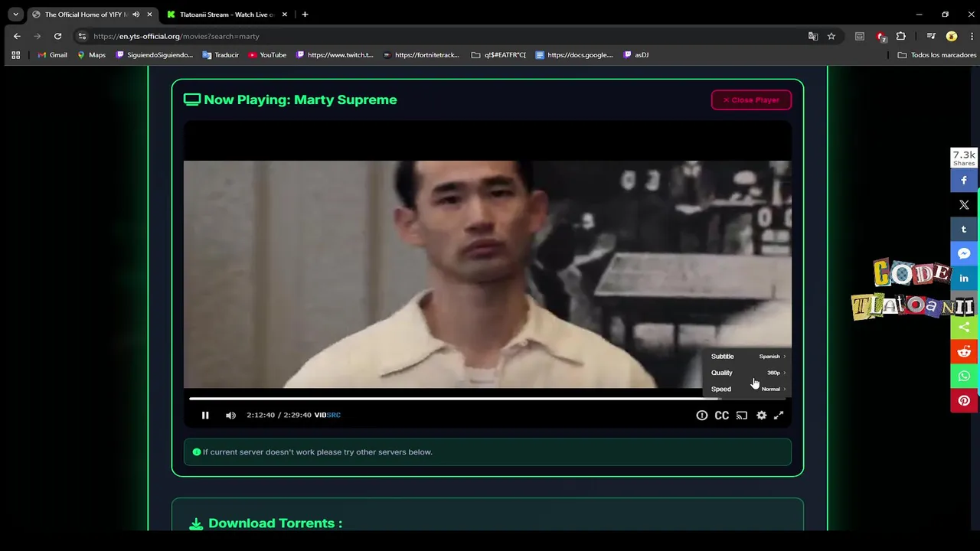Image resolution: width=980 pixels, height=551 pixels.
Task: Close the YIFY tab
Action: [x=149, y=15]
